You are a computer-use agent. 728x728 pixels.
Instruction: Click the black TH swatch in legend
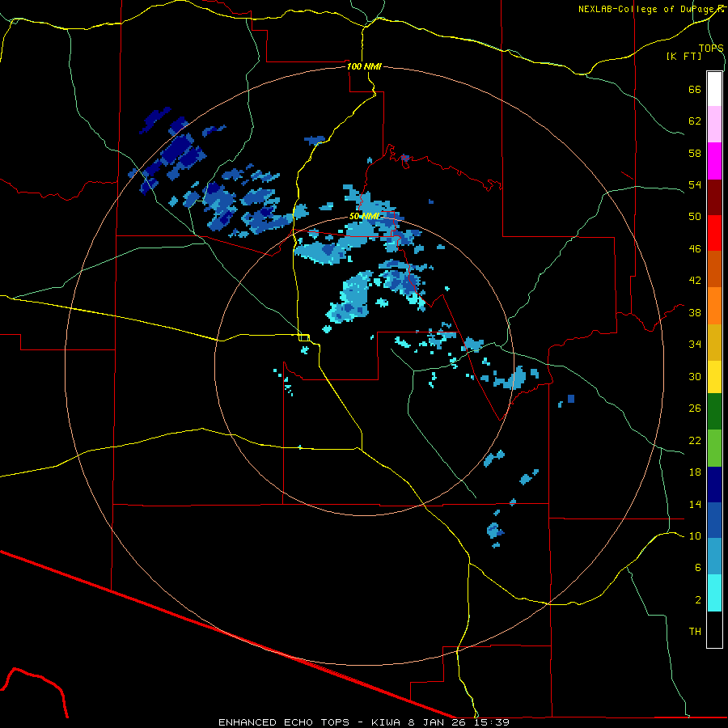(x=714, y=629)
